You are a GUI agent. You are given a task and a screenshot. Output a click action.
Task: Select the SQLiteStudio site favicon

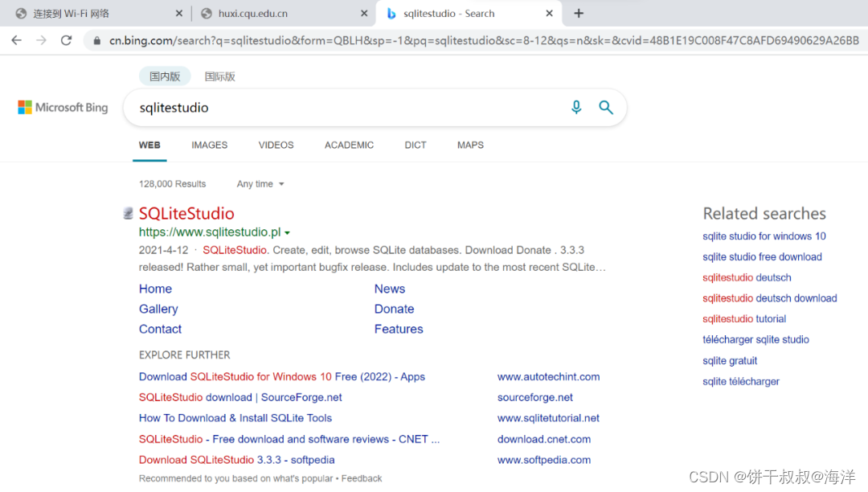(x=128, y=213)
